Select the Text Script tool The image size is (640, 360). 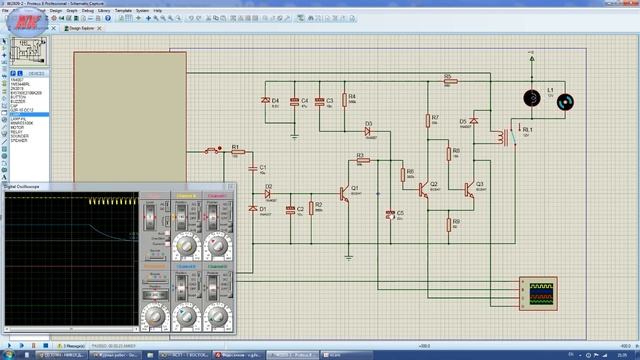[x=4, y=69]
